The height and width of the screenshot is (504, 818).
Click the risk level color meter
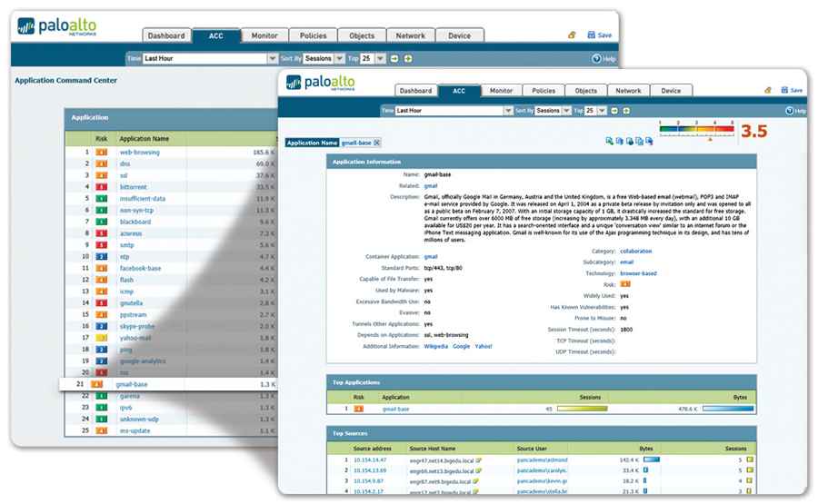(x=696, y=129)
